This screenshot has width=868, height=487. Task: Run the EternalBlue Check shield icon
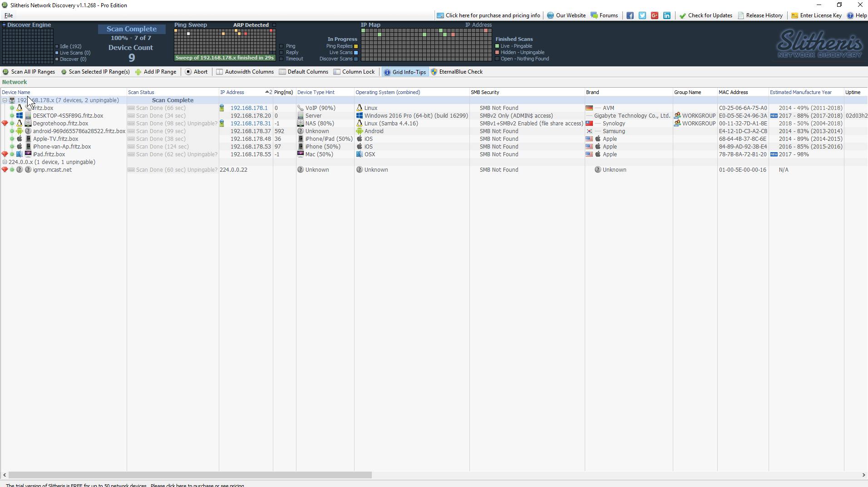tap(434, 72)
